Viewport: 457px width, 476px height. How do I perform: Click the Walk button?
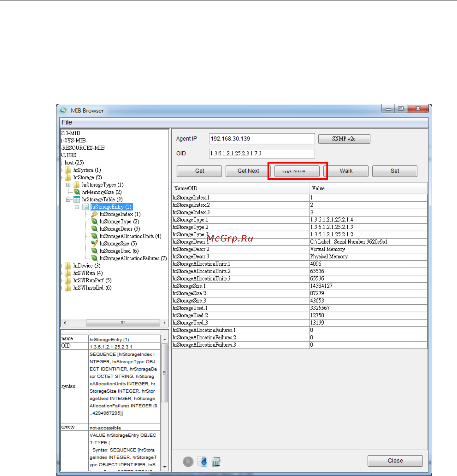pos(346,171)
